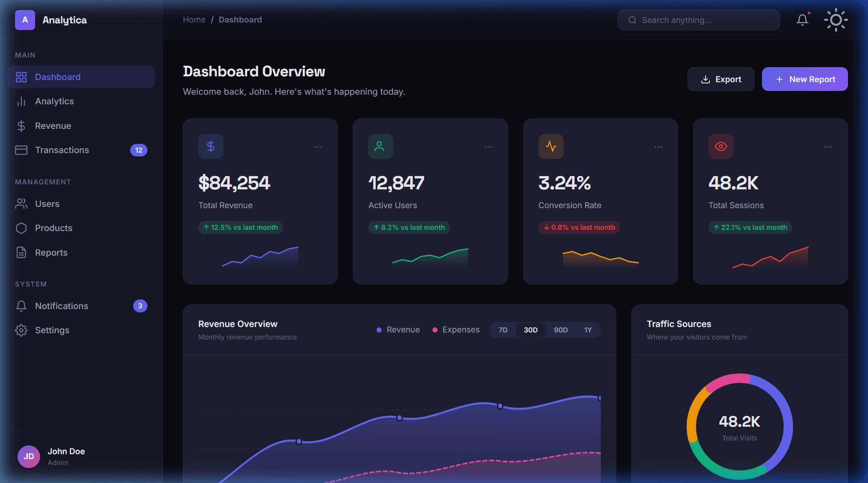The height and width of the screenshot is (483, 868).
Task: Toggle the Expenses series off
Action: click(456, 330)
